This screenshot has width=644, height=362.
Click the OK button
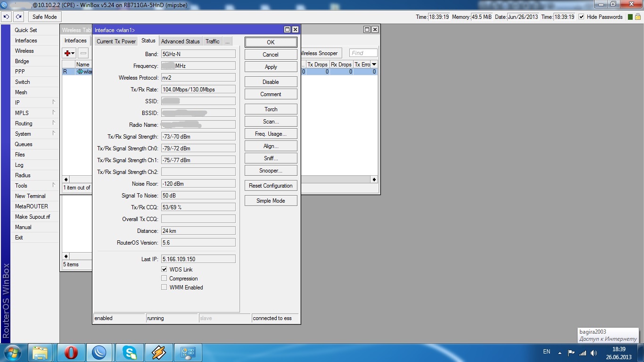coord(271,42)
